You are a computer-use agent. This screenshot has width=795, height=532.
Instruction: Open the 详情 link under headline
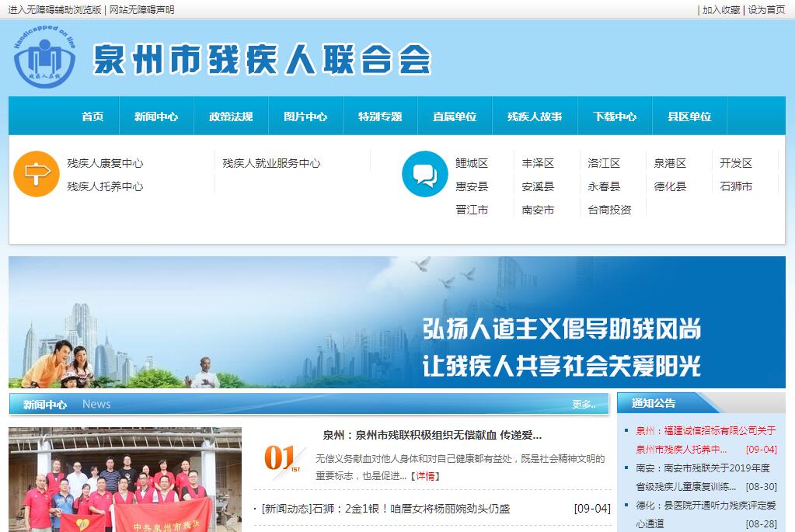pyautogui.click(x=425, y=475)
